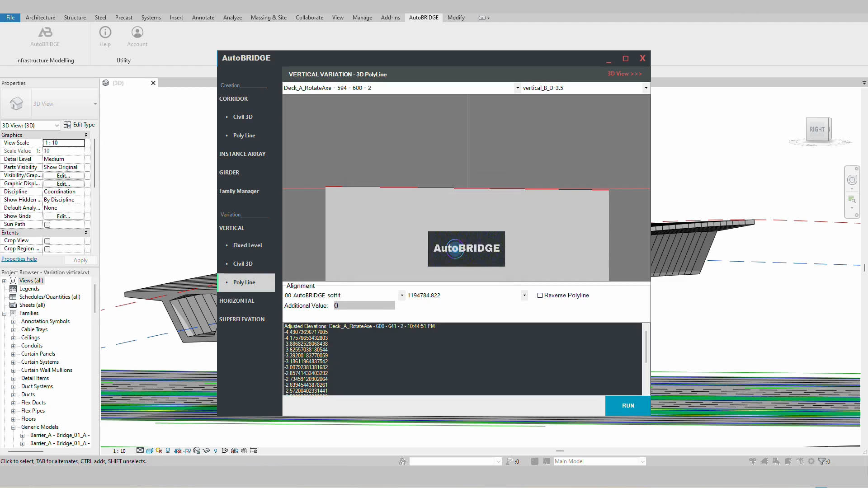Click the elevations log scrollbar

646,346
